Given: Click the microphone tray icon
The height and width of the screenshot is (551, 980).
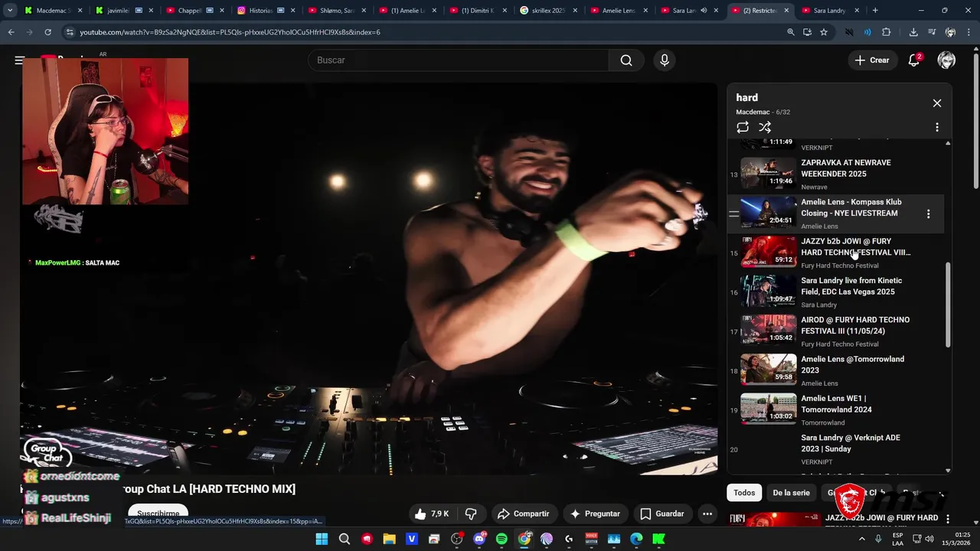Looking at the screenshot, I should (x=878, y=539).
